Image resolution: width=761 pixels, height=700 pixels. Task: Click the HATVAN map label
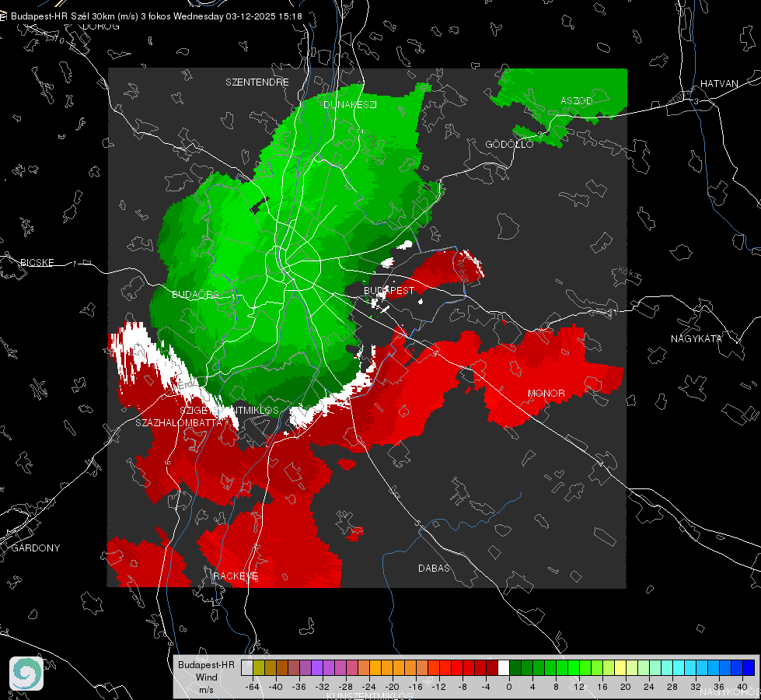coord(719,83)
